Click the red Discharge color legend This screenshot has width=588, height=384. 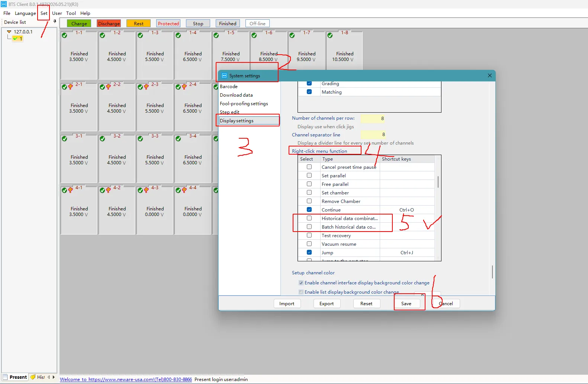pyautogui.click(x=109, y=23)
